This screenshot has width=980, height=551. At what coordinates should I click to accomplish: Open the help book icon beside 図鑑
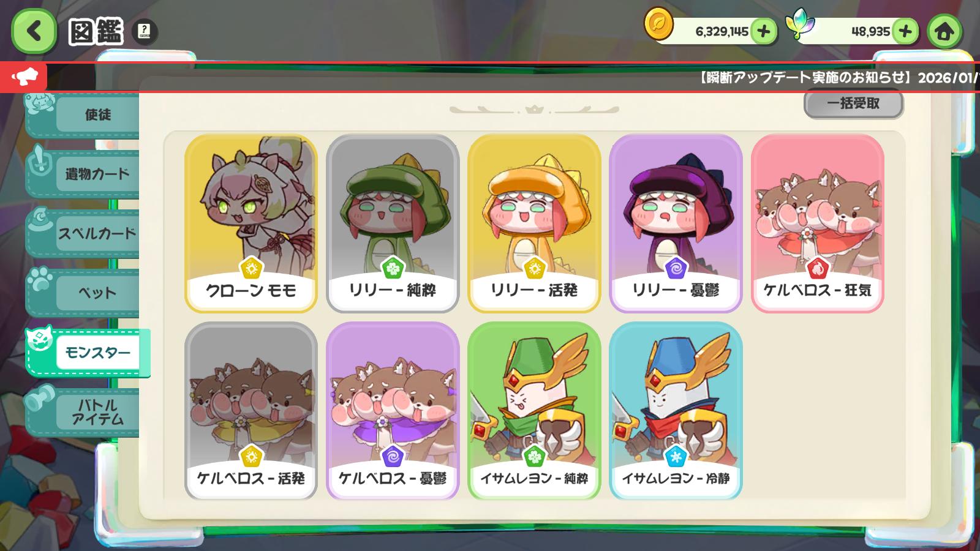point(144,31)
